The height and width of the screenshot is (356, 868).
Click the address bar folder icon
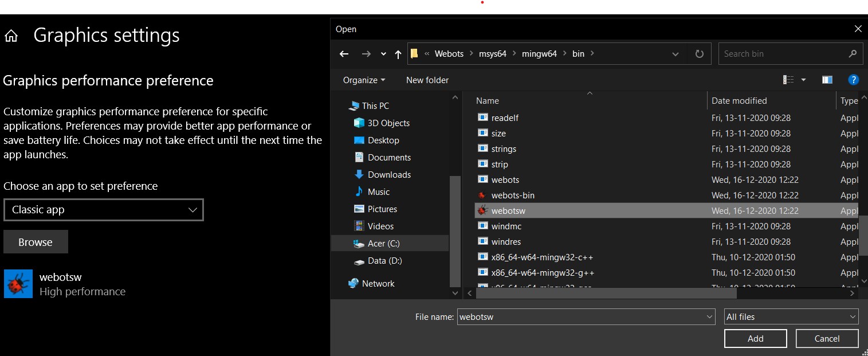point(414,54)
